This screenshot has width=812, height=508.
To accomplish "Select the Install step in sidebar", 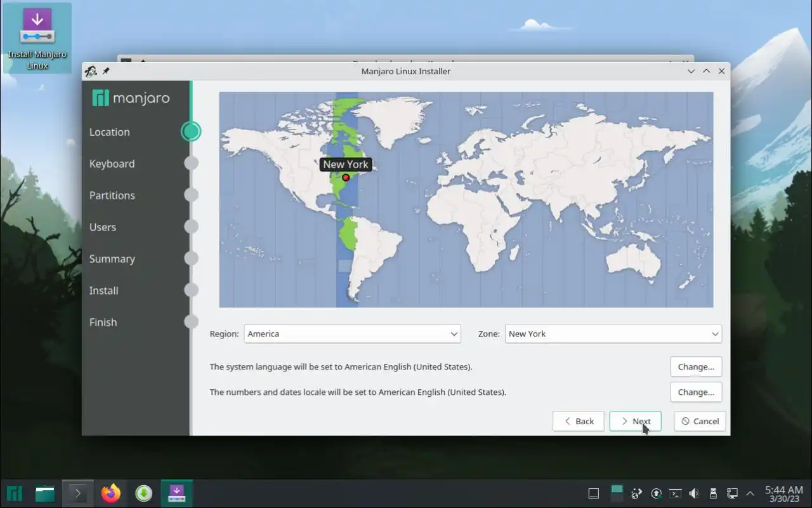I will tap(104, 291).
